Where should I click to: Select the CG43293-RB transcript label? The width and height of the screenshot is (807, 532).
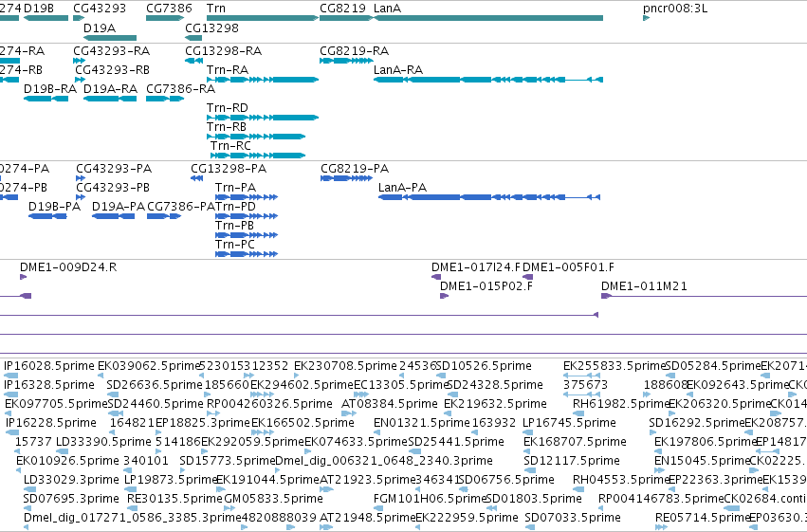112,70
